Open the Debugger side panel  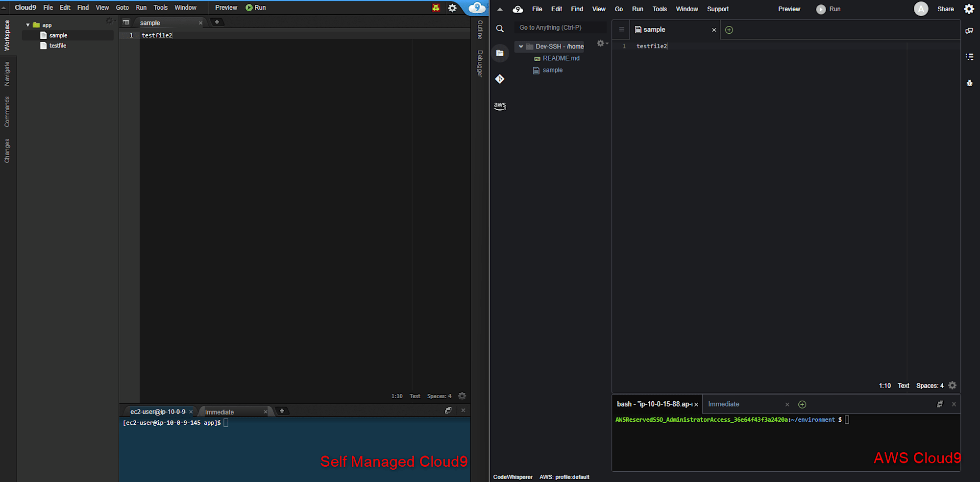click(x=480, y=64)
